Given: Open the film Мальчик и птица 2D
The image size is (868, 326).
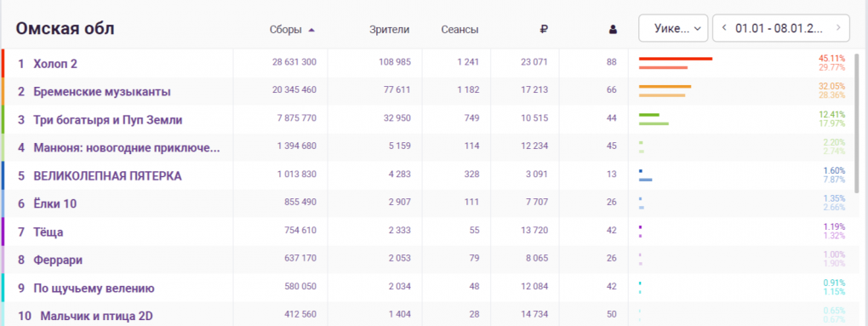Looking at the screenshot, I should [96, 316].
